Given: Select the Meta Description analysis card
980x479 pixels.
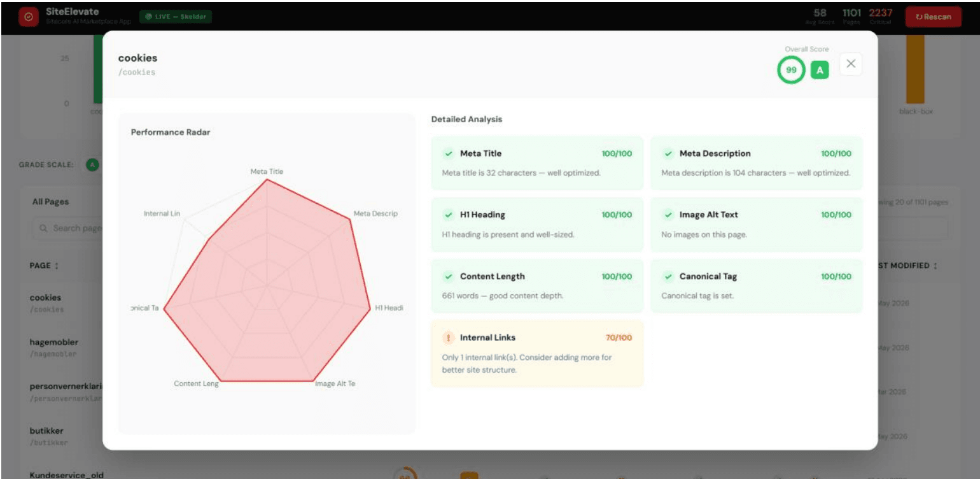Looking at the screenshot, I should pos(757,162).
